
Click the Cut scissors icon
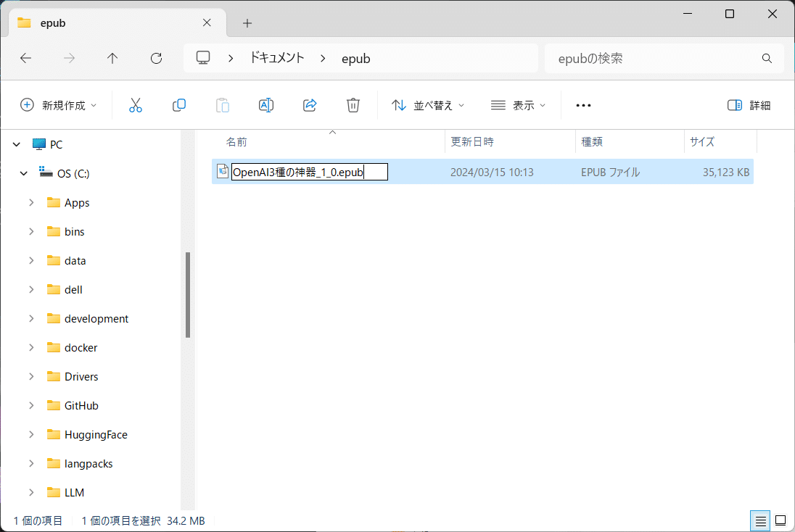(x=136, y=105)
